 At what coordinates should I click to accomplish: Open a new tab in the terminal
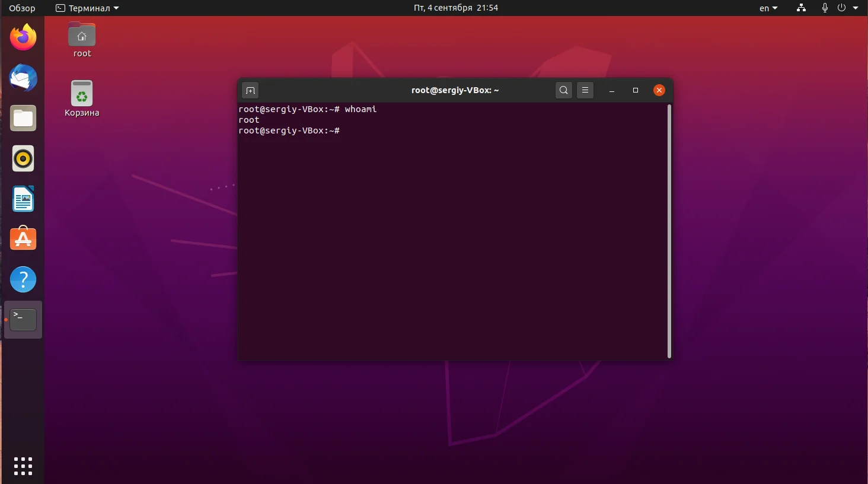(250, 90)
